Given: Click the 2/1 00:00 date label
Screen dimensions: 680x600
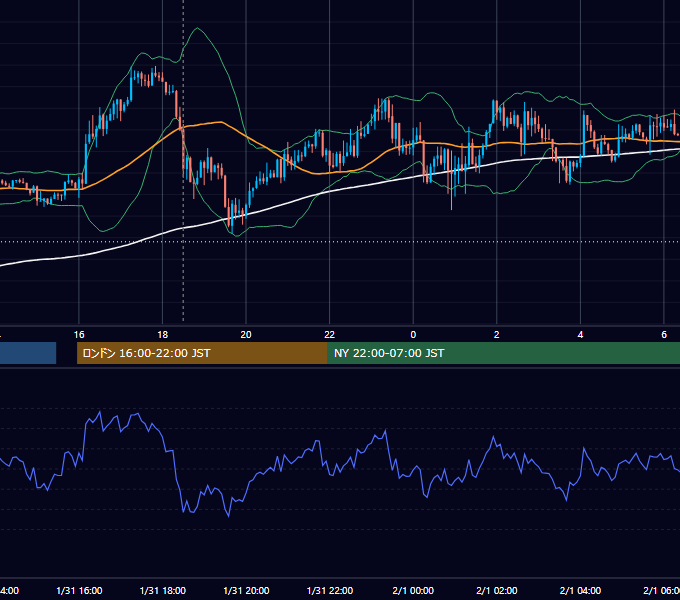Looking at the screenshot, I should [x=413, y=590].
